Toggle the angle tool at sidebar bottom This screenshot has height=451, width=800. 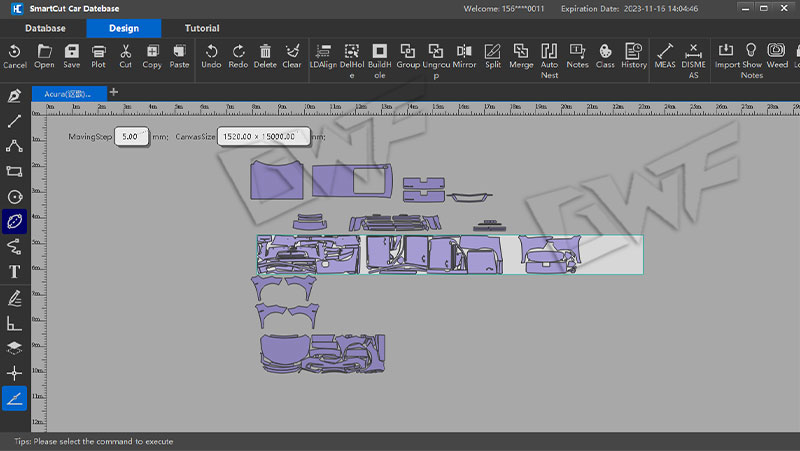(x=14, y=398)
